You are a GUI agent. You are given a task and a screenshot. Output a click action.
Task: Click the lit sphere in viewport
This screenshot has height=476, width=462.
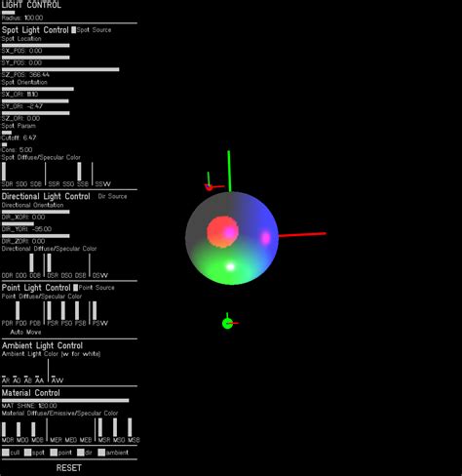[232, 238]
